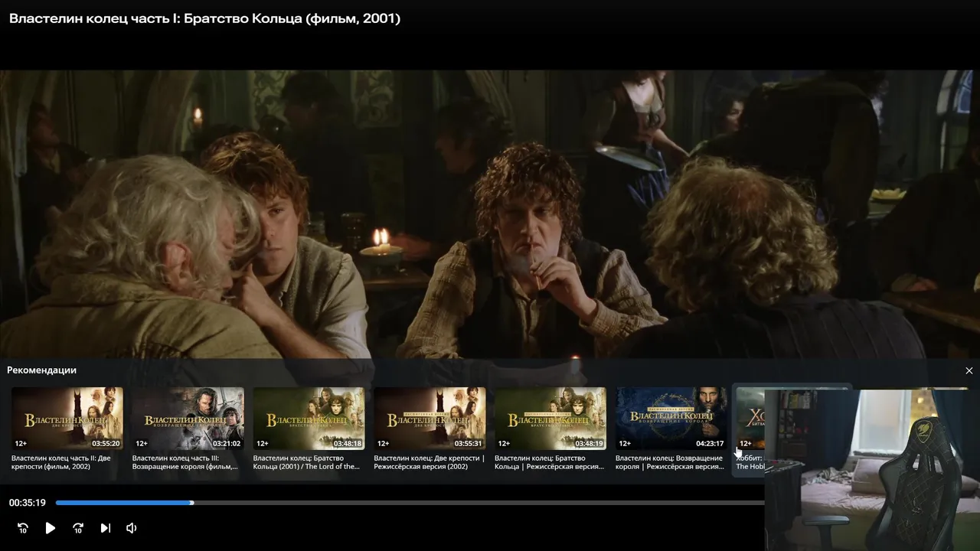Viewport: 980px width, 551px height.
Task: Click title 'Властелин колец часть II: Две крепости (фильм, 2002)'
Action: 63,462
